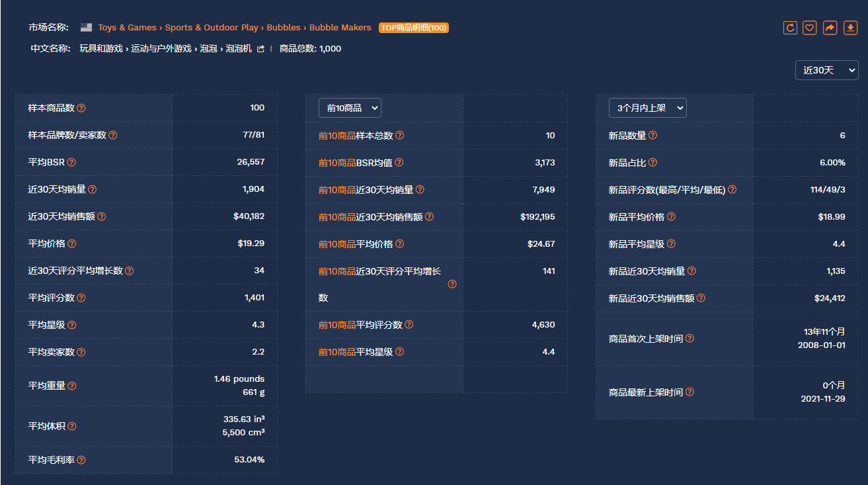The width and height of the screenshot is (868, 485).
Task: Click the sales amount value $40,182
Action: pos(249,216)
